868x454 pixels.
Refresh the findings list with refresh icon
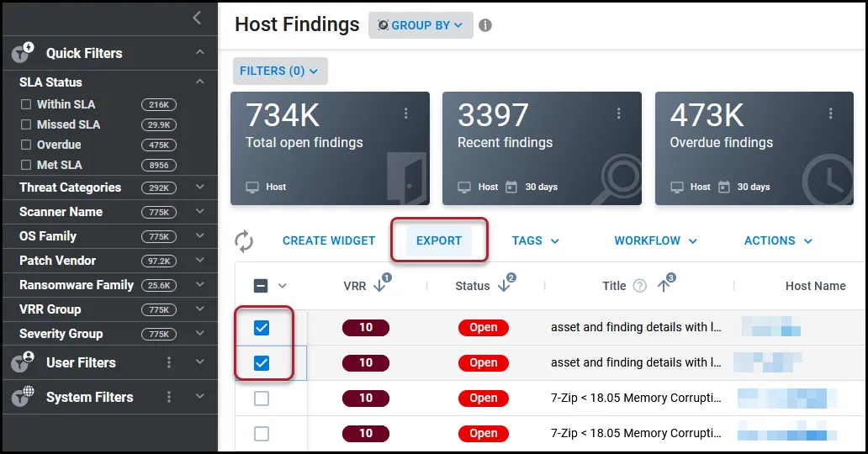pyautogui.click(x=244, y=241)
